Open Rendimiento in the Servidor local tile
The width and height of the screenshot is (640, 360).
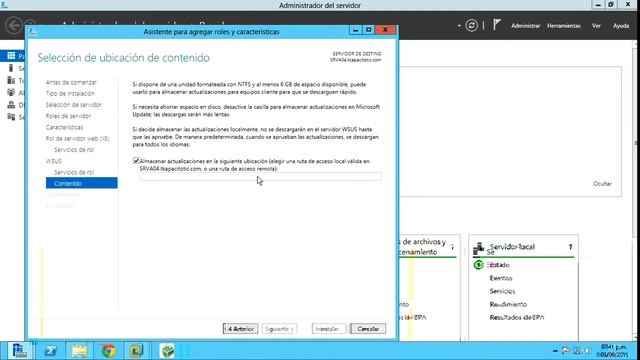click(508, 304)
